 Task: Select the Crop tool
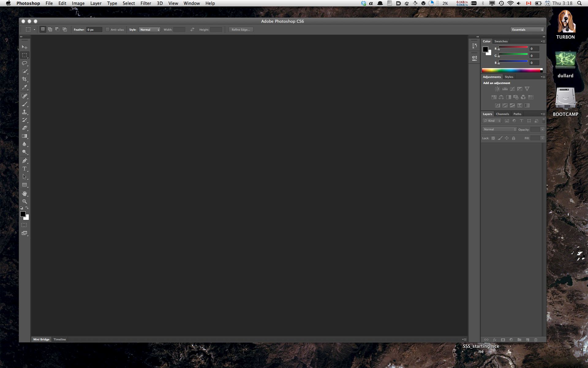[24, 79]
